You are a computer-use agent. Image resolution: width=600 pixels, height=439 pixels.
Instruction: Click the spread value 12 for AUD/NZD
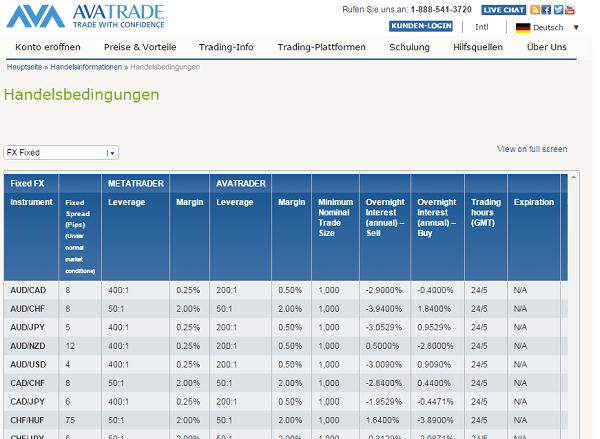point(70,346)
